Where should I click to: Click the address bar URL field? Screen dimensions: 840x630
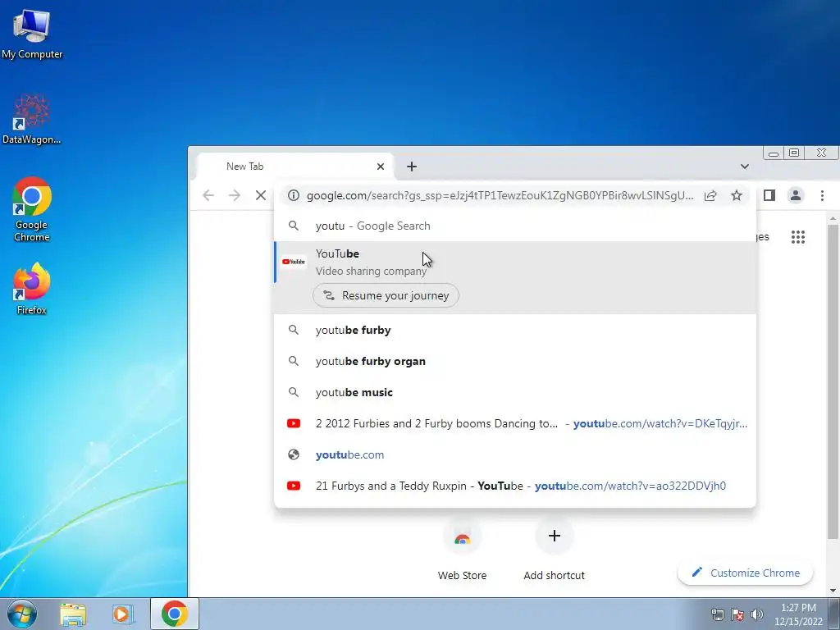pos(500,195)
